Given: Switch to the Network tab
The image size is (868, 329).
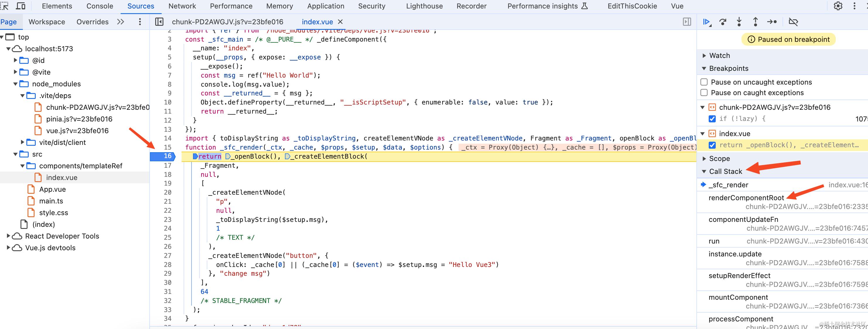Looking at the screenshot, I should coord(182,6).
